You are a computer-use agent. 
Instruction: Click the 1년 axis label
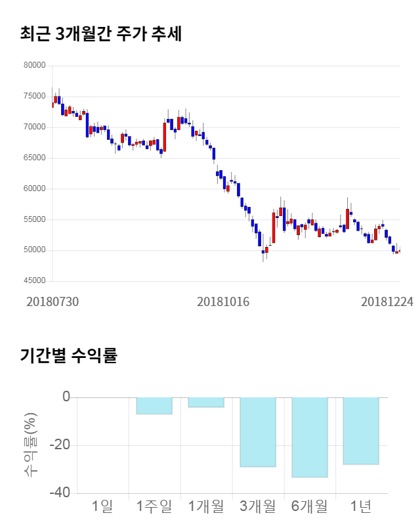pyautogui.click(x=361, y=506)
